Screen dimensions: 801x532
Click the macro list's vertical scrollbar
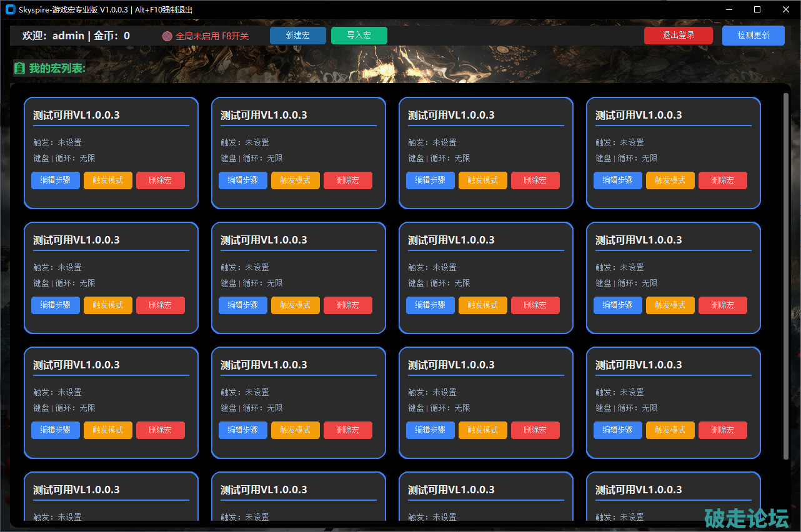[786, 275]
